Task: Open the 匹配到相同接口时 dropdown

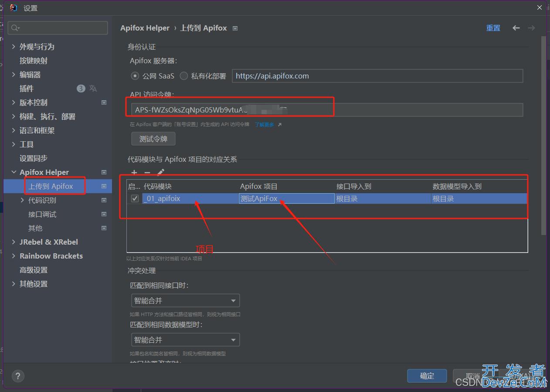Action: 186,300
